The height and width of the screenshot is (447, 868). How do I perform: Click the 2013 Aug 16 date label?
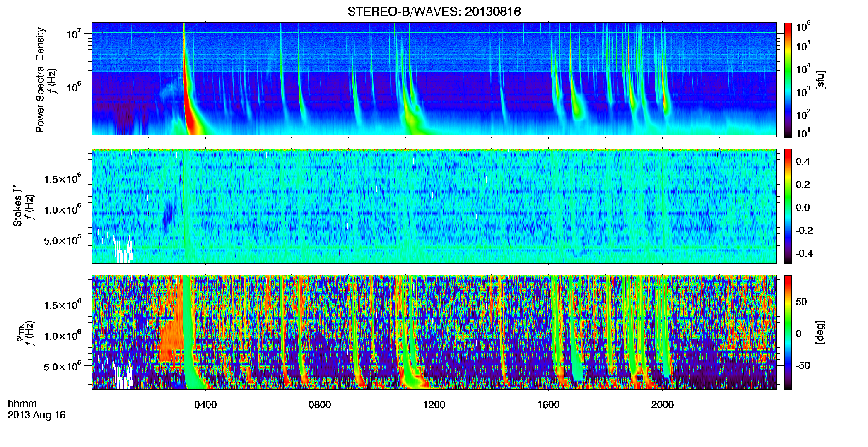click(x=36, y=415)
